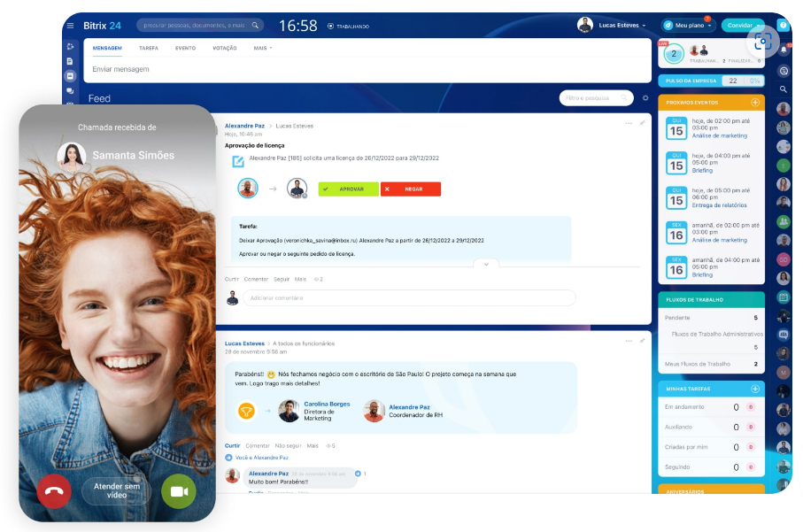Switch to the Tarefa tab
Viewport: 803px width, 532px height.
(x=149, y=48)
